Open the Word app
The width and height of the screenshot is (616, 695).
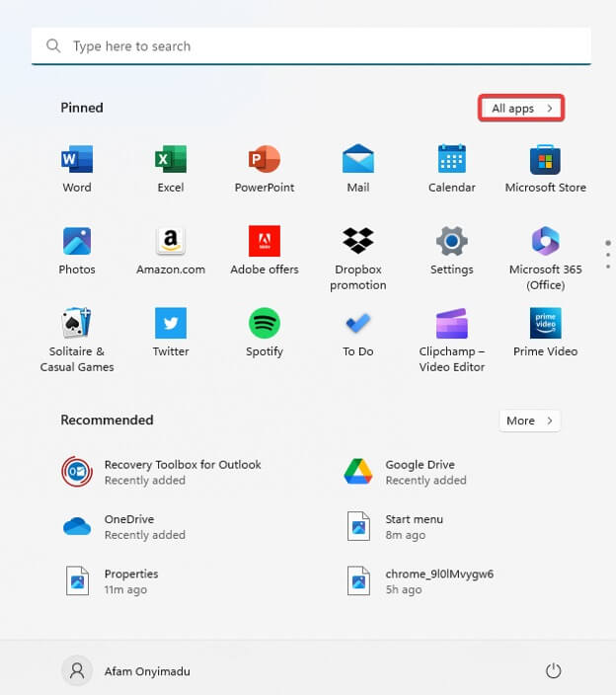[x=77, y=169]
